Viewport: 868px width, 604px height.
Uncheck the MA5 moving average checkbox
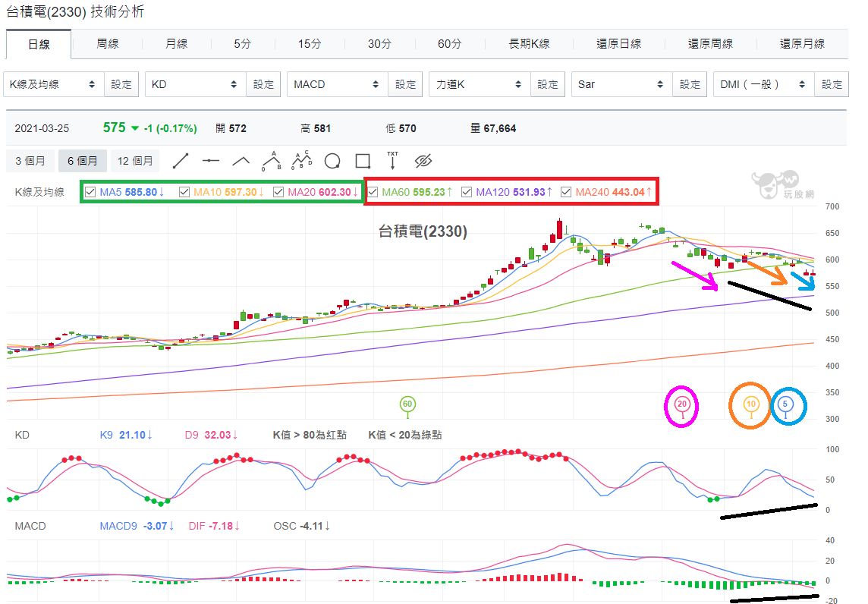(x=90, y=192)
